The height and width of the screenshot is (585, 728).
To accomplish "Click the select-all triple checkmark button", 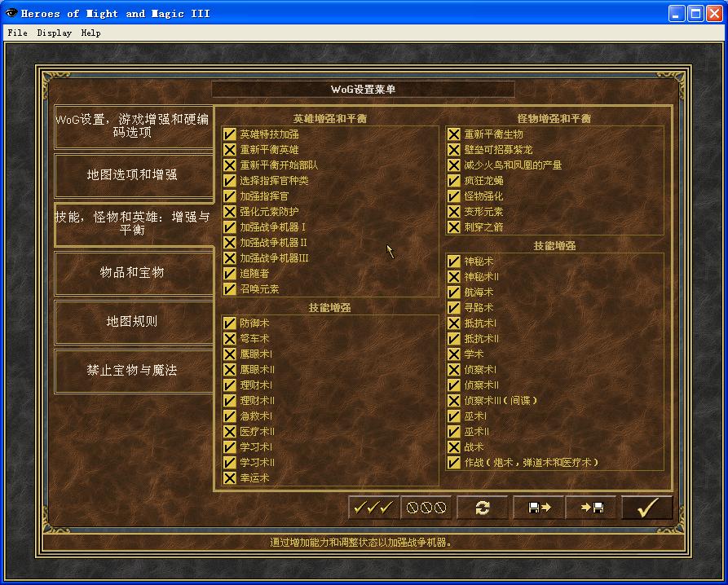I will click(x=373, y=508).
